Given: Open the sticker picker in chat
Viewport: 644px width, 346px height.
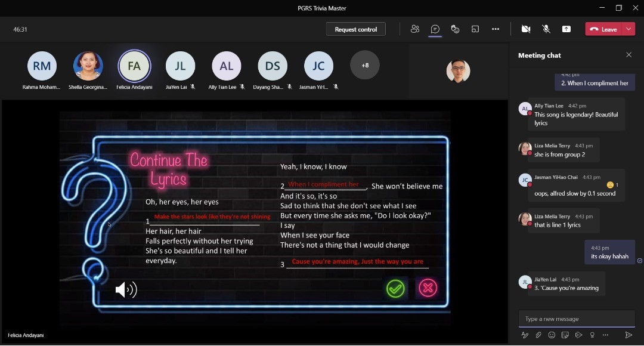Looking at the screenshot, I should click(565, 335).
